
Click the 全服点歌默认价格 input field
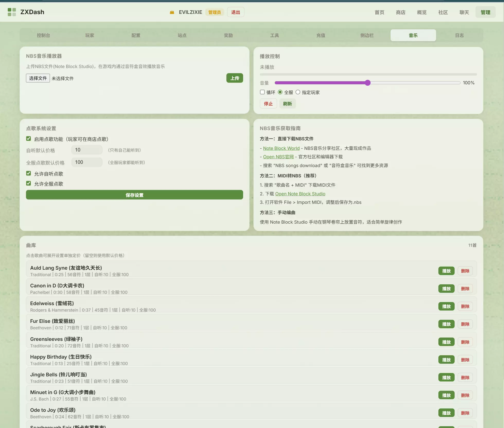[x=87, y=162]
